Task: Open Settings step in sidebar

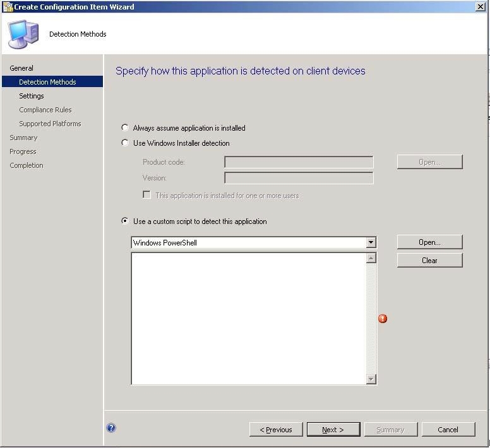Action: (x=31, y=96)
